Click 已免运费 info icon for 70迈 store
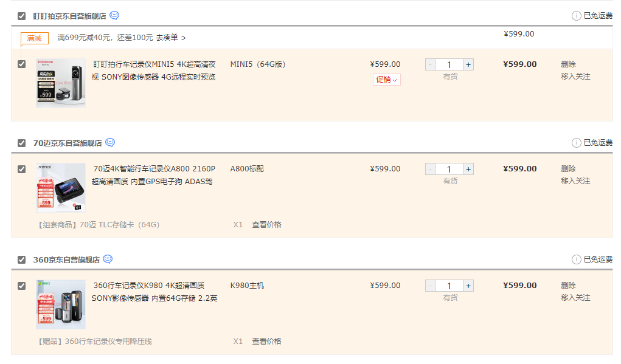 [x=575, y=142]
